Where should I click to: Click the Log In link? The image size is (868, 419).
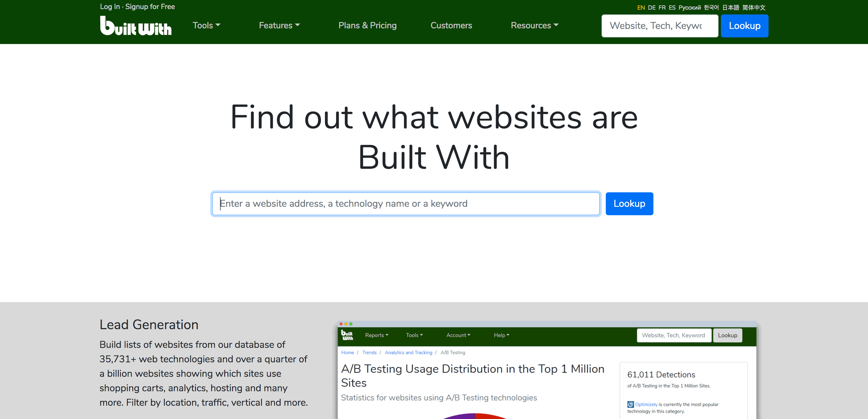click(x=109, y=7)
